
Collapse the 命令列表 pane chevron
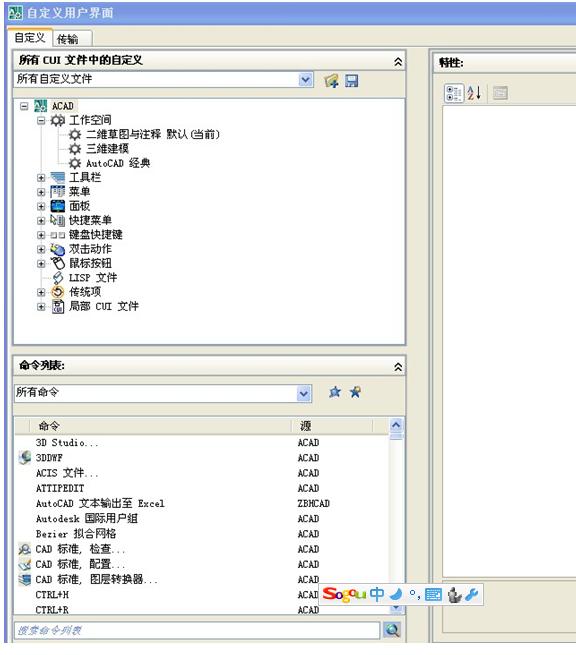[398, 367]
